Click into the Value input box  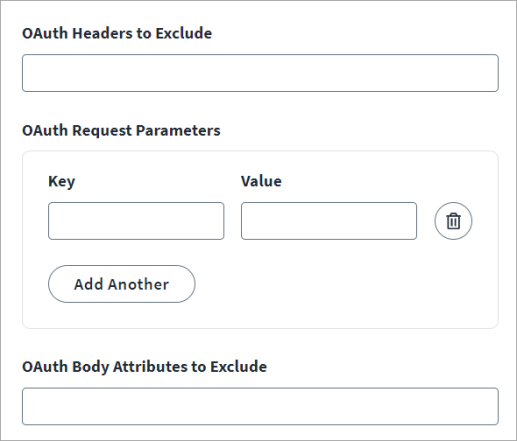tap(329, 221)
